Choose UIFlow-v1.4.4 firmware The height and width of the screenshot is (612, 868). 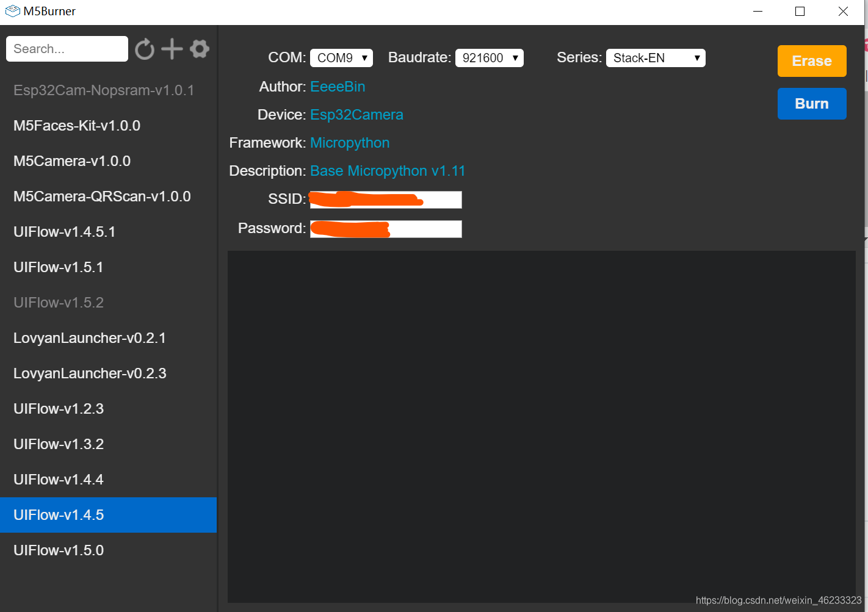[x=109, y=480]
